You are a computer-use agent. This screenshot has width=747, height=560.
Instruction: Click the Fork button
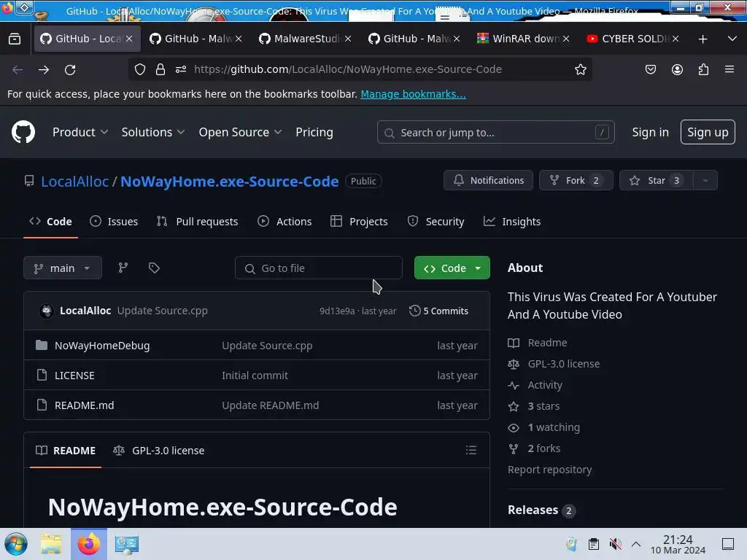tap(576, 181)
